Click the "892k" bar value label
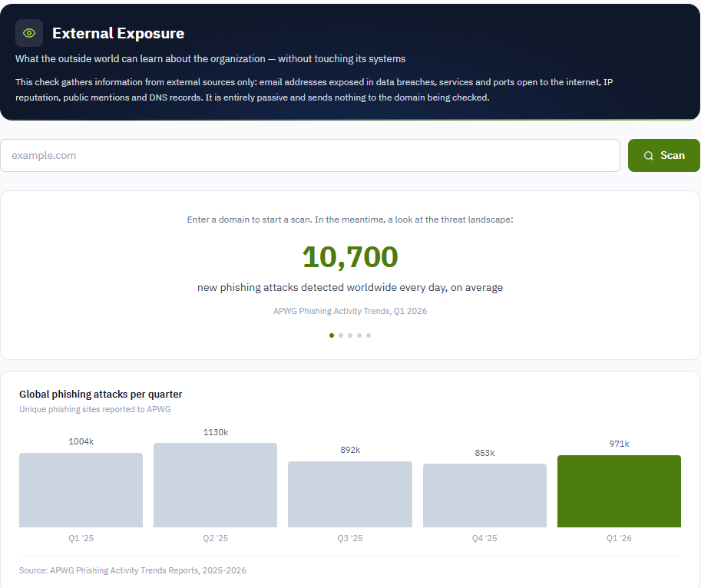The height and width of the screenshot is (588, 701). (350, 450)
